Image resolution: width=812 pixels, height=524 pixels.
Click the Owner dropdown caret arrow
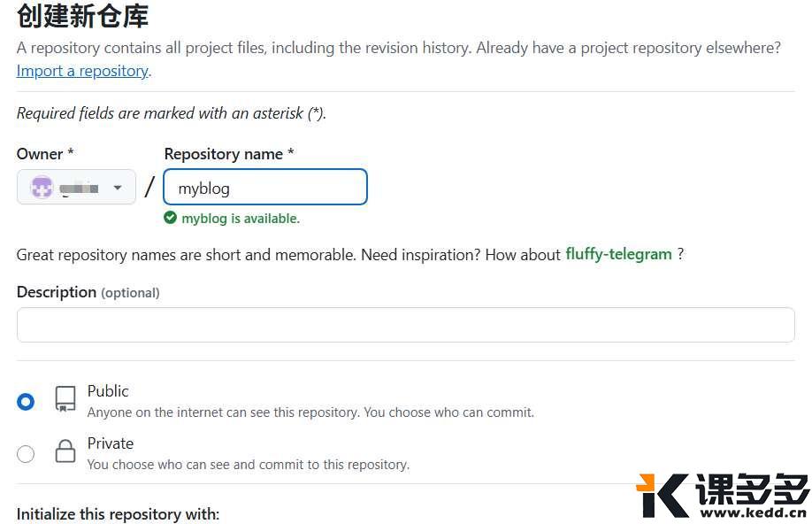(118, 188)
